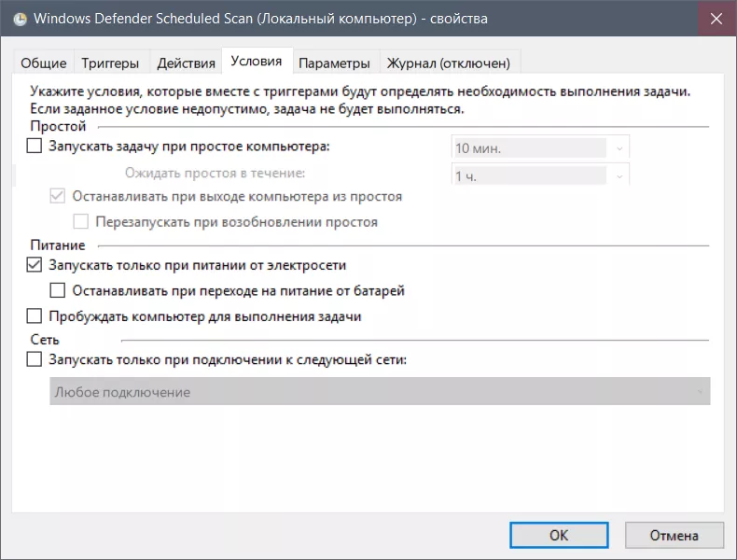
Task: Check 'Пробуждать компьютер для выполнения задачи'
Action: (x=35, y=316)
